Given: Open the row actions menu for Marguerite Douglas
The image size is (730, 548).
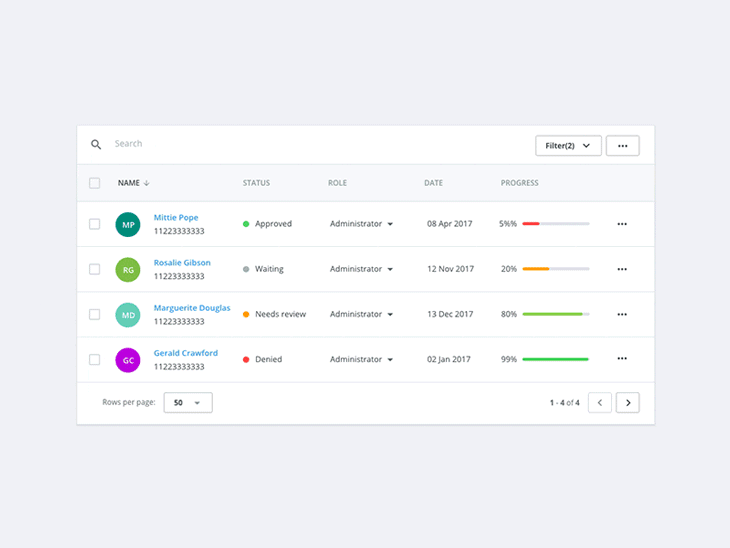Looking at the screenshot, I should pyautogui.click(x=622, y=314).
